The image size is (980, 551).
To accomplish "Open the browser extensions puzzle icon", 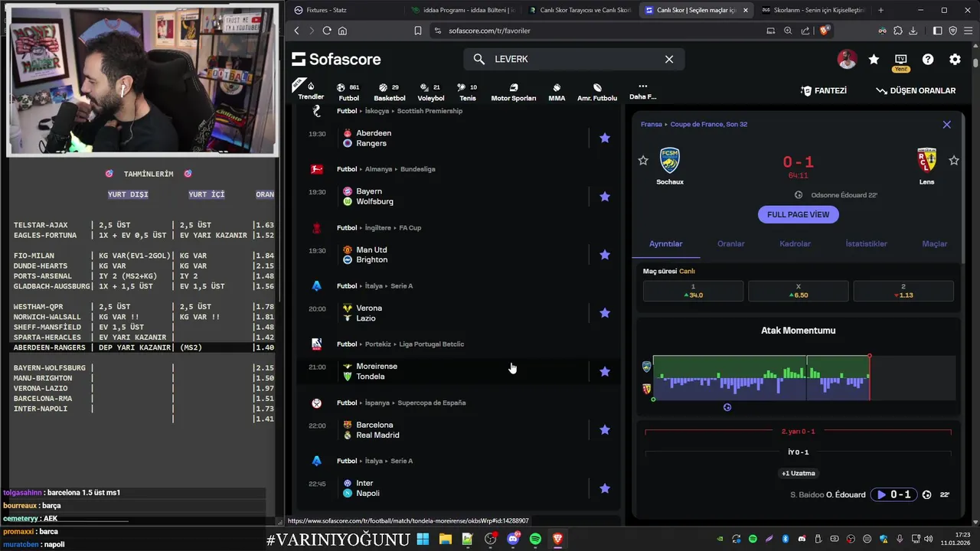I will (897, 31).
